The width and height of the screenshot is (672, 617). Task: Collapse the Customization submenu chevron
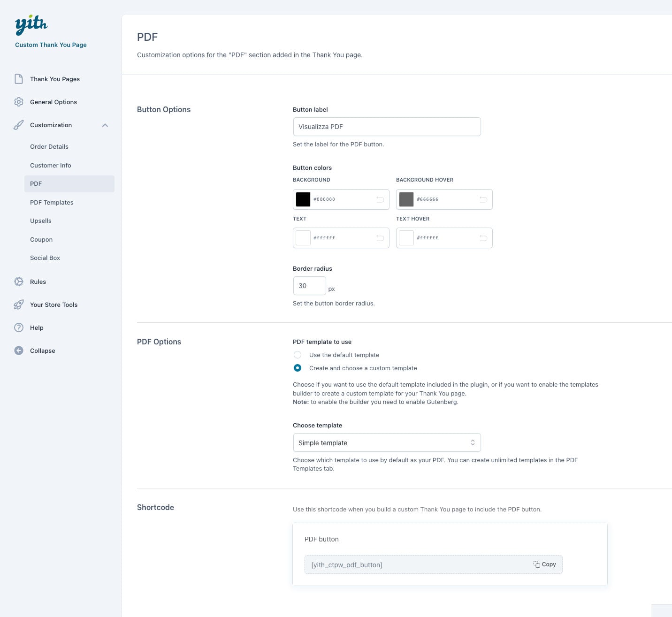coord(105,125)
